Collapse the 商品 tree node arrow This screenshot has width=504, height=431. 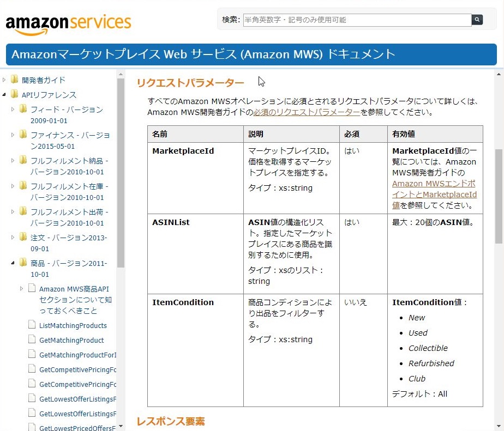(x=13, y=263)
